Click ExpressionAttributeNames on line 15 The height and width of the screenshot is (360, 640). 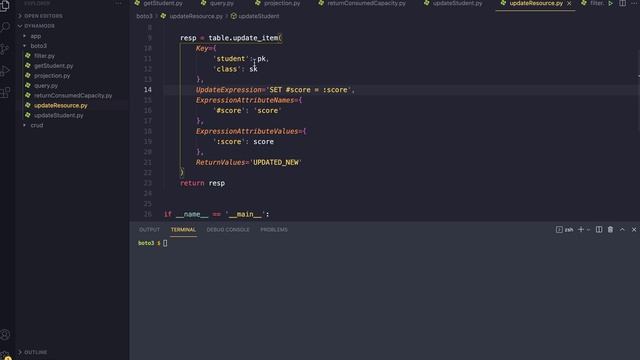click(x=245, y=100)
